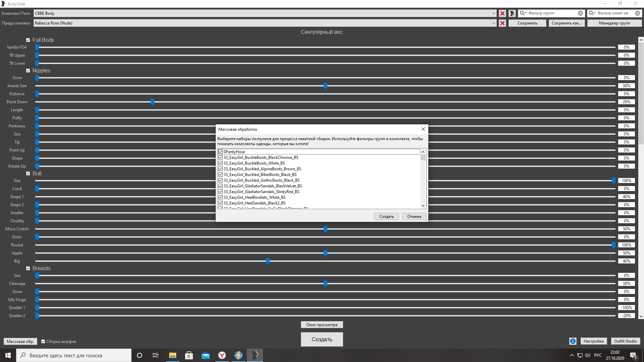Image resolution: width=644 pixels, height=362 pixels.
Task: Toggle the Сборка морфов checkbox
Action: (x=43, y=341)
